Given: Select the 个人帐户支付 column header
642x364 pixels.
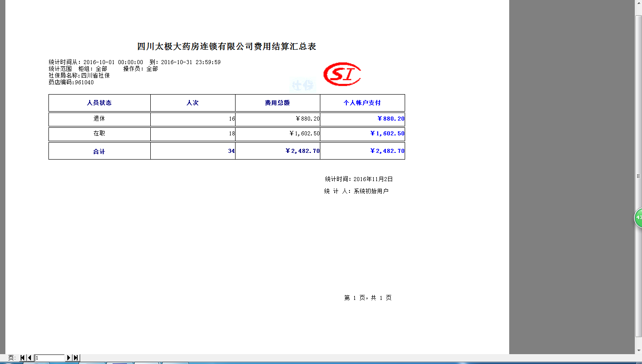Looking at the screenshot, I should pyautogui.click(x=362, y=103).
